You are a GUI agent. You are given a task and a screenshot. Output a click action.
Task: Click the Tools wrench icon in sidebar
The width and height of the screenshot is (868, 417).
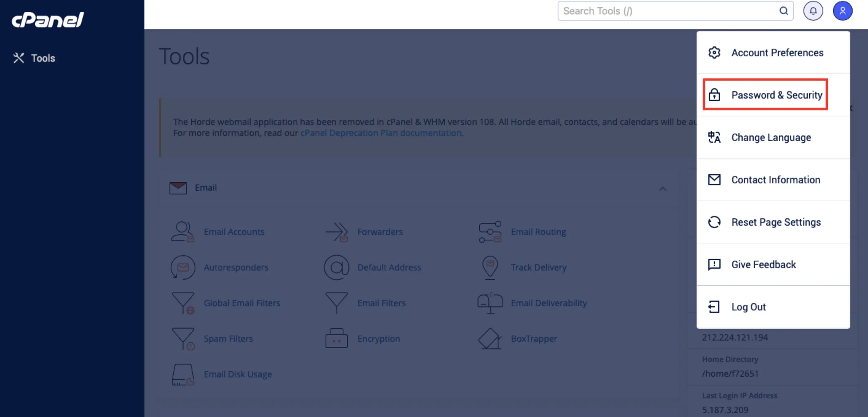pos(18,58)
